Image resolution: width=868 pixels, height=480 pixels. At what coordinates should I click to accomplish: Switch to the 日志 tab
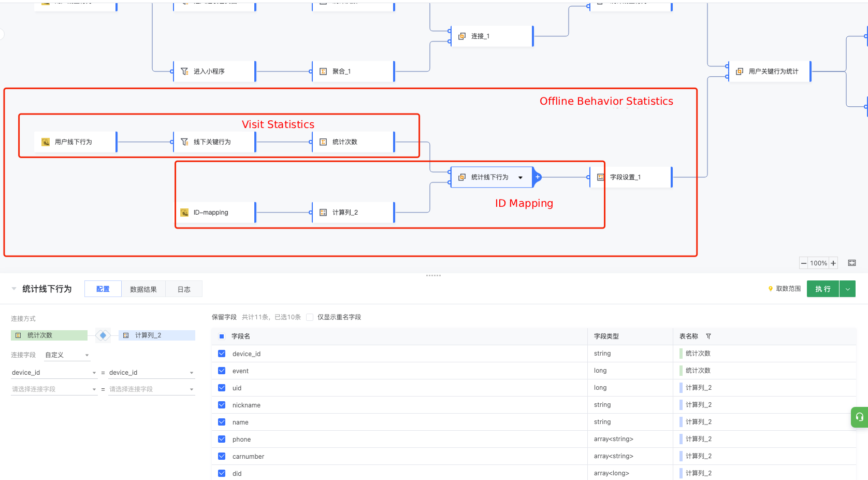click(184, 289)
